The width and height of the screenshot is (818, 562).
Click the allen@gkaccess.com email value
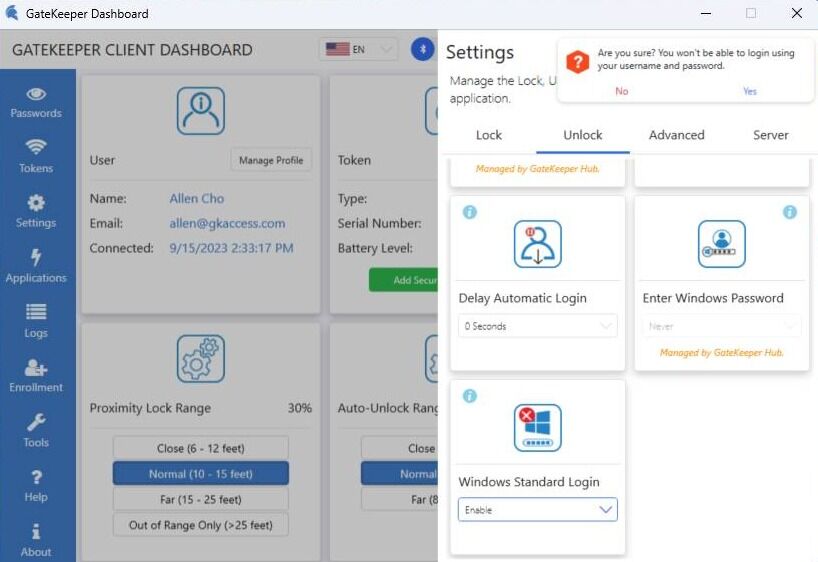(x=227, y=223)
